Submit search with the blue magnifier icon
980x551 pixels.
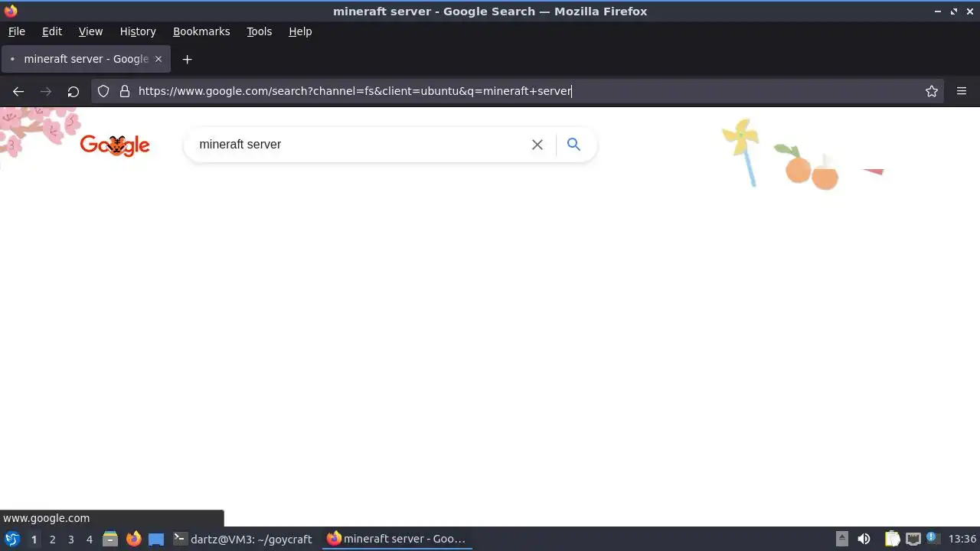pyautogui.click(x=573, y=144)
